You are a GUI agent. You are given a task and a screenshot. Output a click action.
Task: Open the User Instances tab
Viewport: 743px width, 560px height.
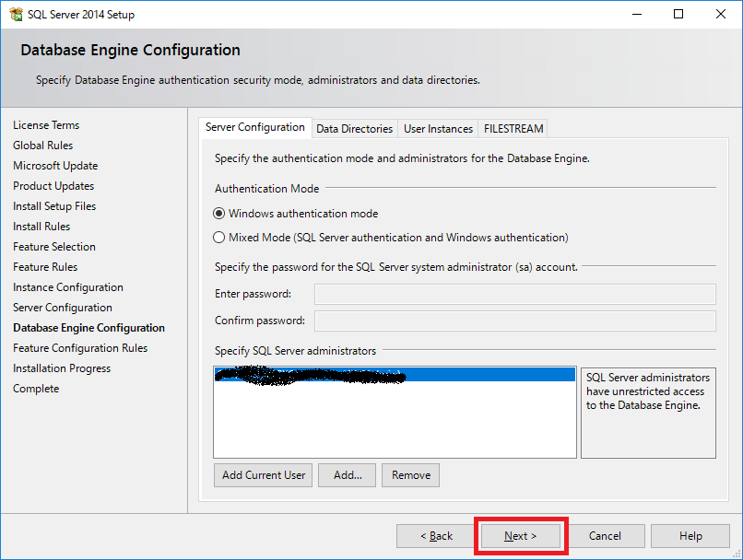(438, 129)
